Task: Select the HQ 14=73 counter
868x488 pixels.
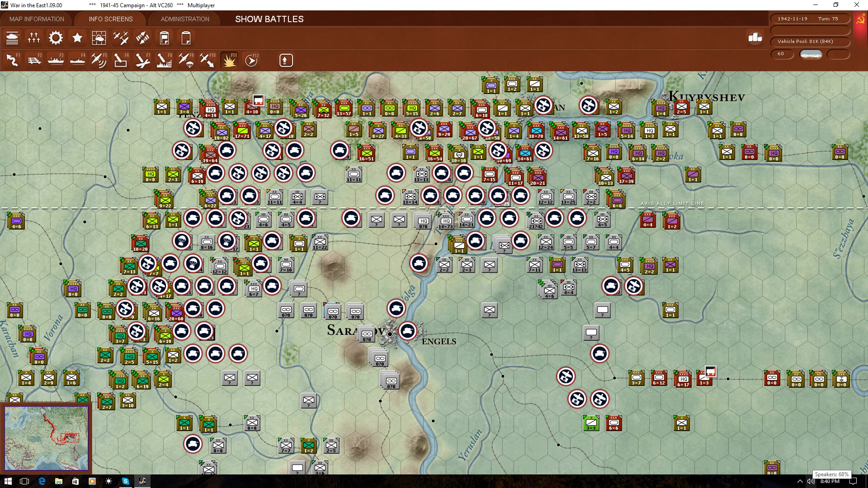Action: (x=446, y=221)
